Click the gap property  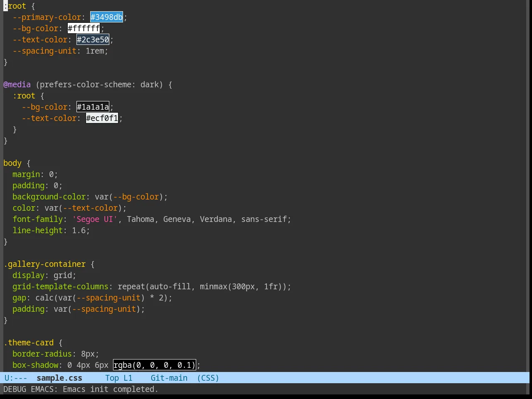(x=19, y=298)
